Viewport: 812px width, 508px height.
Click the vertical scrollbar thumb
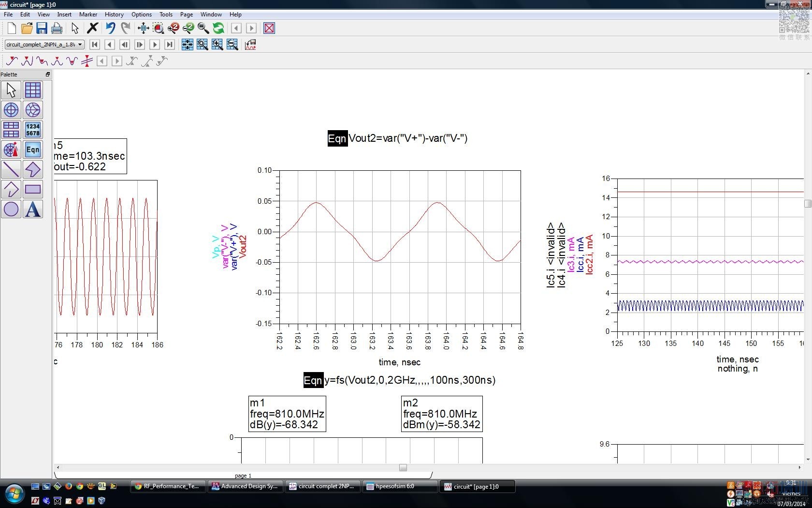point(808,204)
